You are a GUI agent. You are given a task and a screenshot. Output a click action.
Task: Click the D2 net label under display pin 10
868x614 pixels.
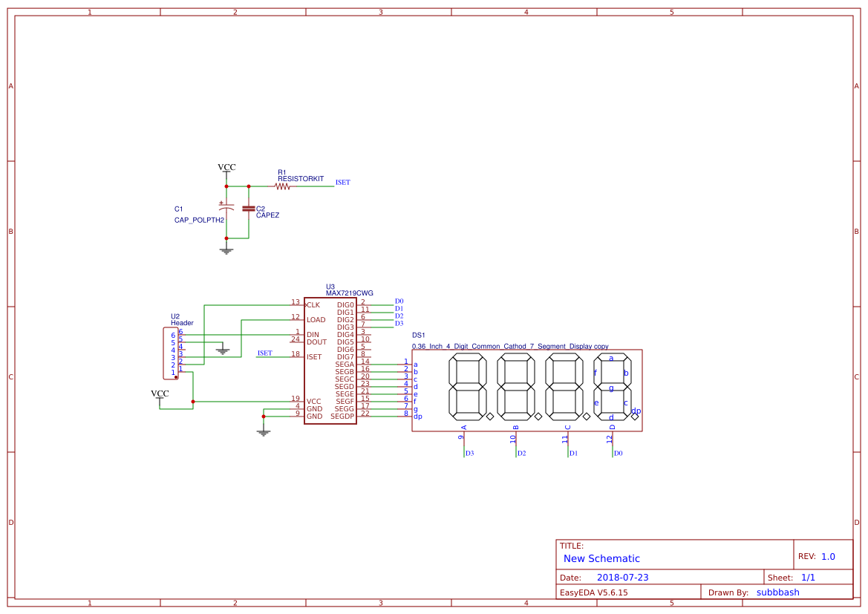coord(521,454)
